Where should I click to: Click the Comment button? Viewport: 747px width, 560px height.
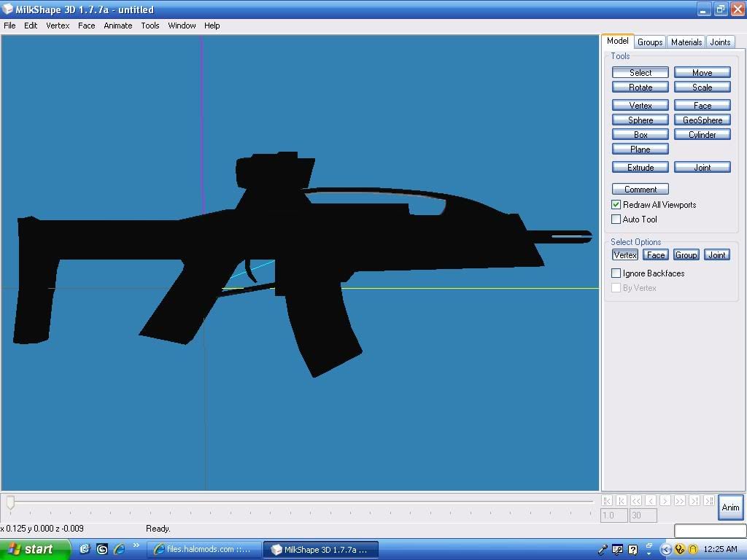640,189
